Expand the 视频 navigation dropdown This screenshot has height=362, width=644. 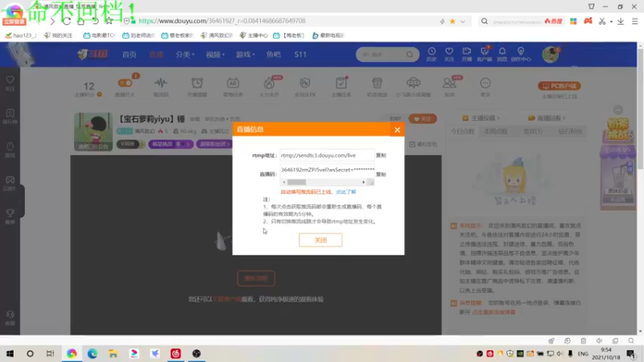click(215, 54)
